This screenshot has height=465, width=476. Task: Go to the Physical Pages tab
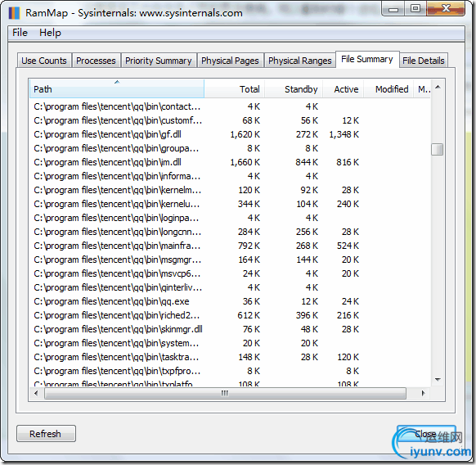coord(230,61)
